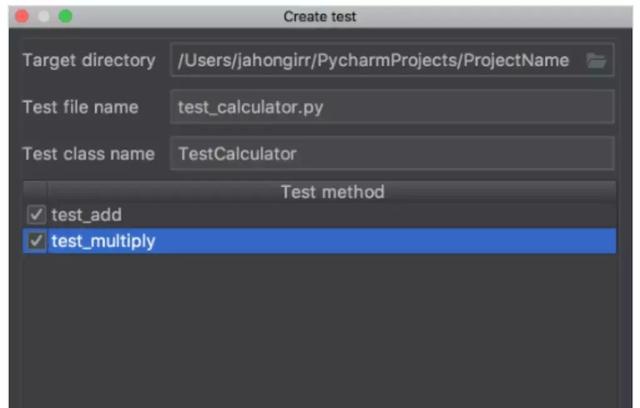Click the blank checkbox column header
This screenshot has height=408, width=640.
point(36,192)
